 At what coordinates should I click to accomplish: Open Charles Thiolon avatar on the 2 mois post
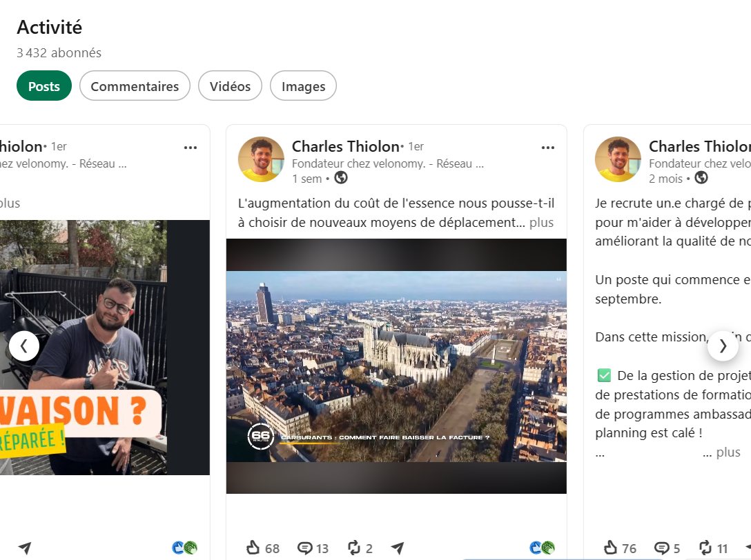[x=618, y=159]
